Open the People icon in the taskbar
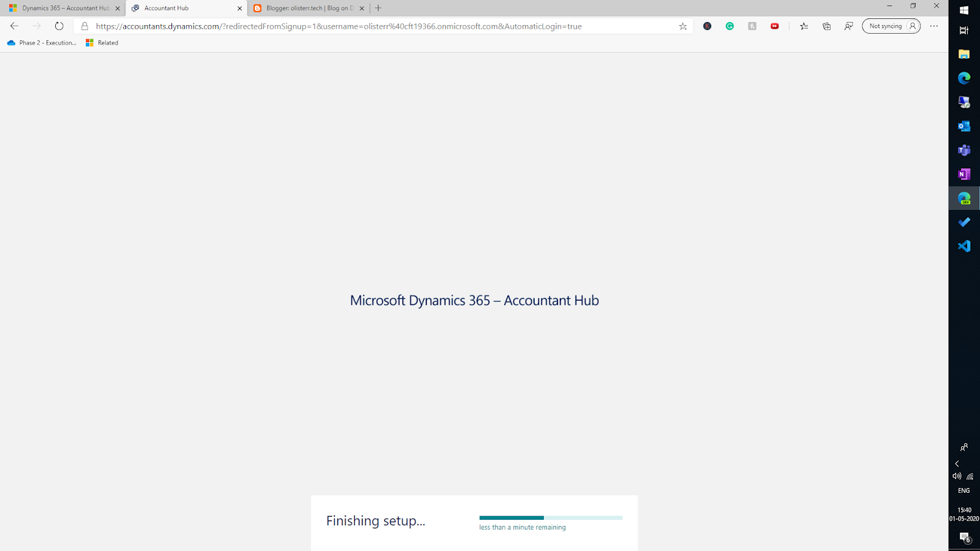 click(x=964, y=448)
